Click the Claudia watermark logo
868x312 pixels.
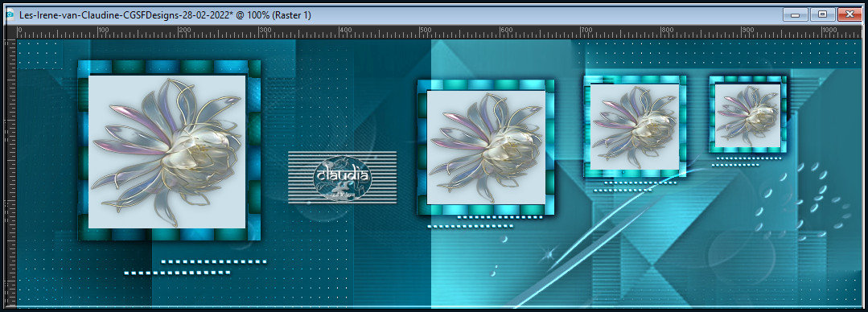point(342,178)
